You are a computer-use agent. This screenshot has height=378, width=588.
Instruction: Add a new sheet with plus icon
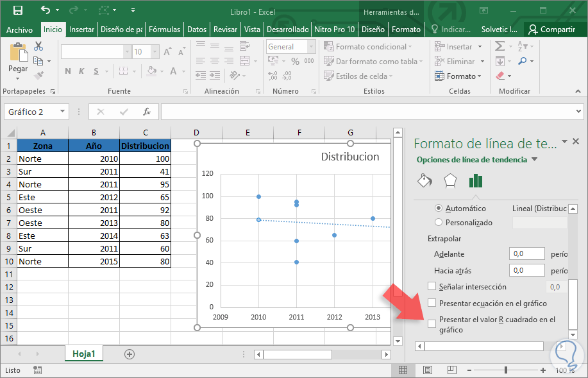[x=130, y=354]
